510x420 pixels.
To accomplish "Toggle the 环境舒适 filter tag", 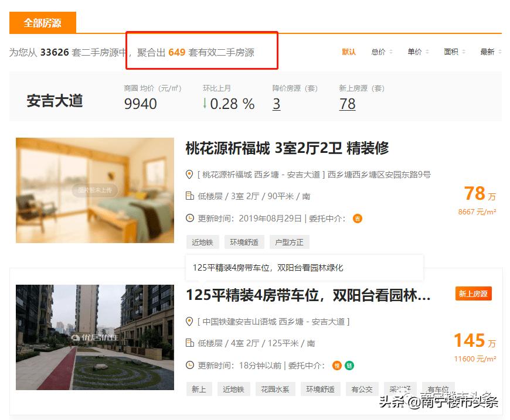I will point(244,242).
